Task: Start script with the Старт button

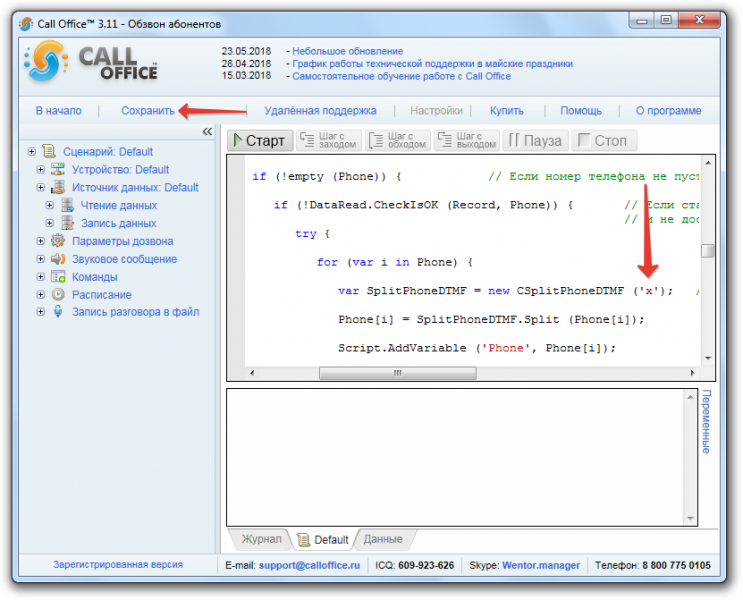Action: [x=260, y=141]
